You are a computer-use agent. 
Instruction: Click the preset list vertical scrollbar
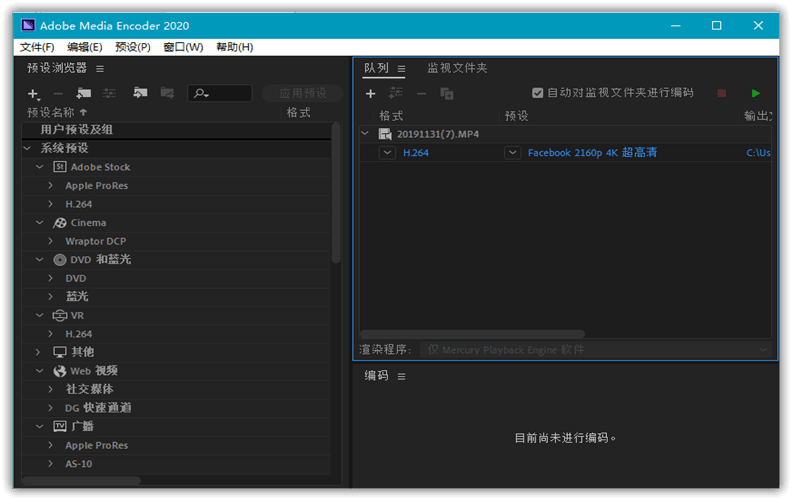tap(336, 193)
